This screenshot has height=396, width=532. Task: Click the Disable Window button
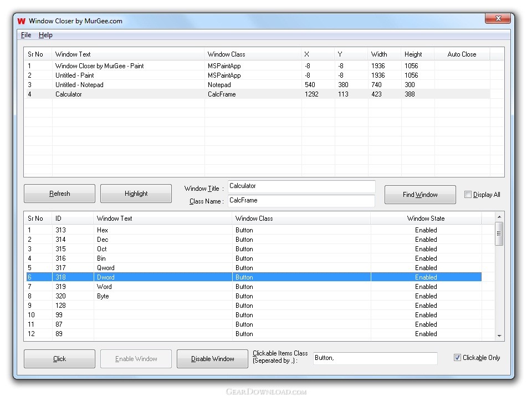(212, 359)
